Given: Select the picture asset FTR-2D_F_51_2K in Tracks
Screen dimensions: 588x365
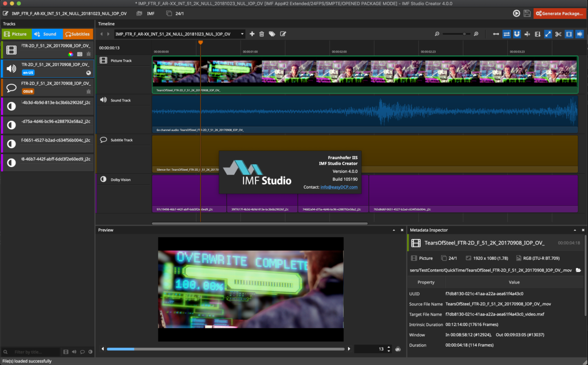Looking at the screenshot, I should click(47, 49).
